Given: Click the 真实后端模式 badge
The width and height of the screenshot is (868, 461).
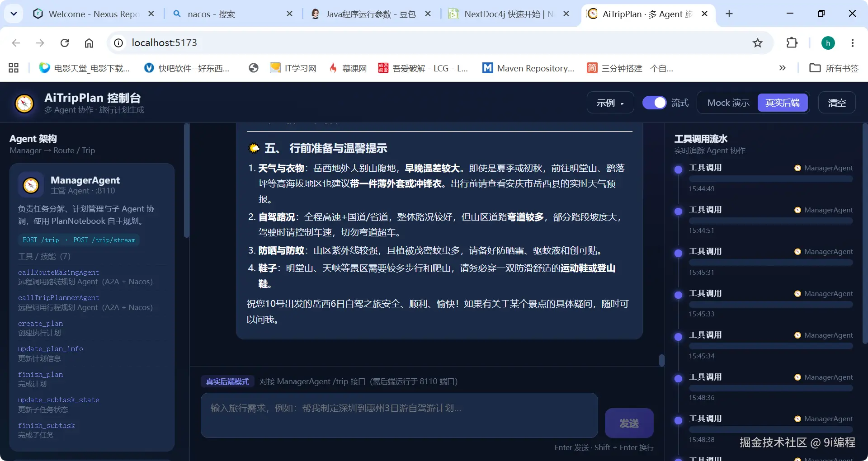Looking at the screenshot, I should point(227,381).
